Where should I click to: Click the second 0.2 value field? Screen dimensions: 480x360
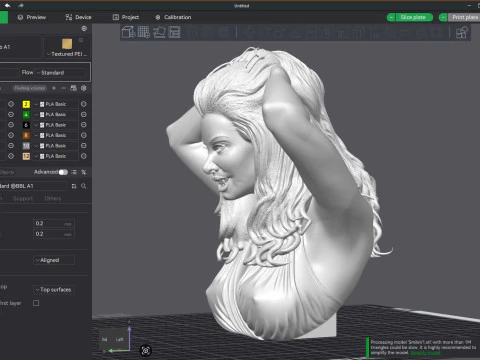pos(54,234)
